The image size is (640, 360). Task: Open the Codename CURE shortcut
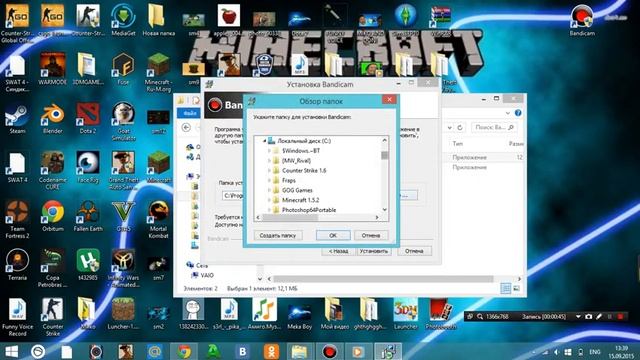click(x=53, y=171)
